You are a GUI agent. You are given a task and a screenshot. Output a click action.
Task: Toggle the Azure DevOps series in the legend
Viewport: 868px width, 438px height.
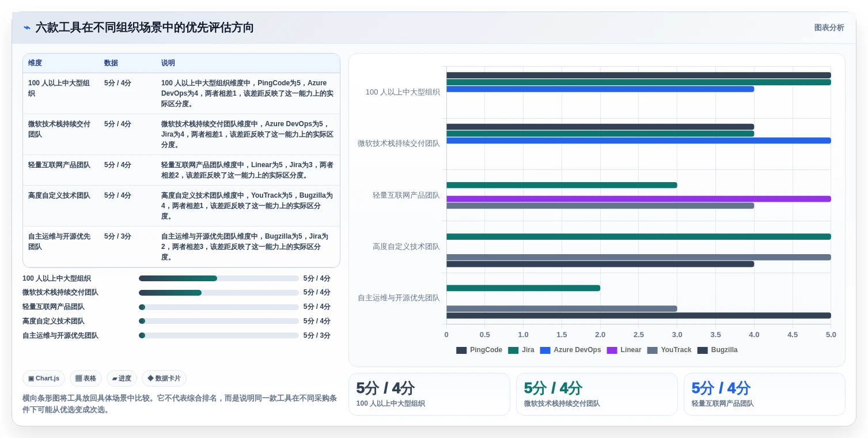[x=570, y=350]
